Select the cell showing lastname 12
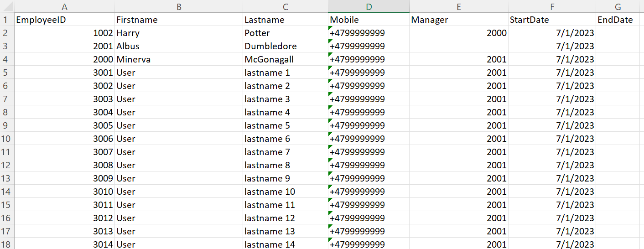The height and width of the screenshot is (249, 644). click(285, 218)
